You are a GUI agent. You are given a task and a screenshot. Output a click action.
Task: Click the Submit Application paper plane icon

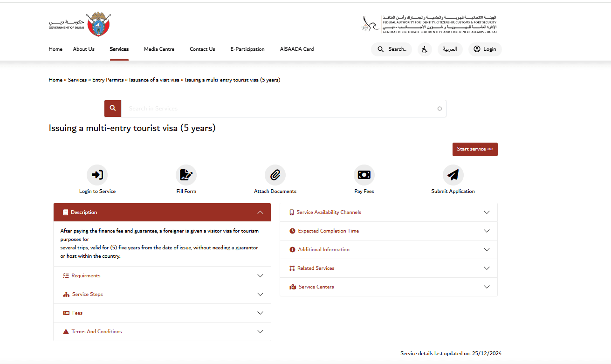[x=453, y=174]
